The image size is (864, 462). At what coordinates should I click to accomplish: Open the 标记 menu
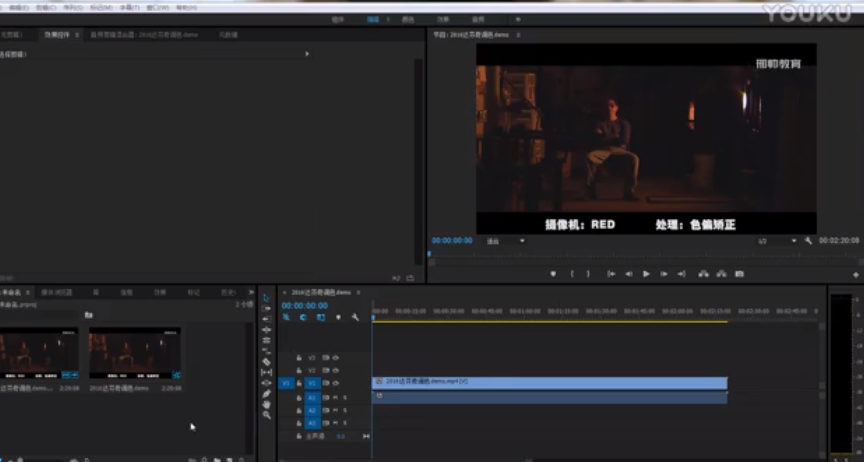tap(101, 8)
